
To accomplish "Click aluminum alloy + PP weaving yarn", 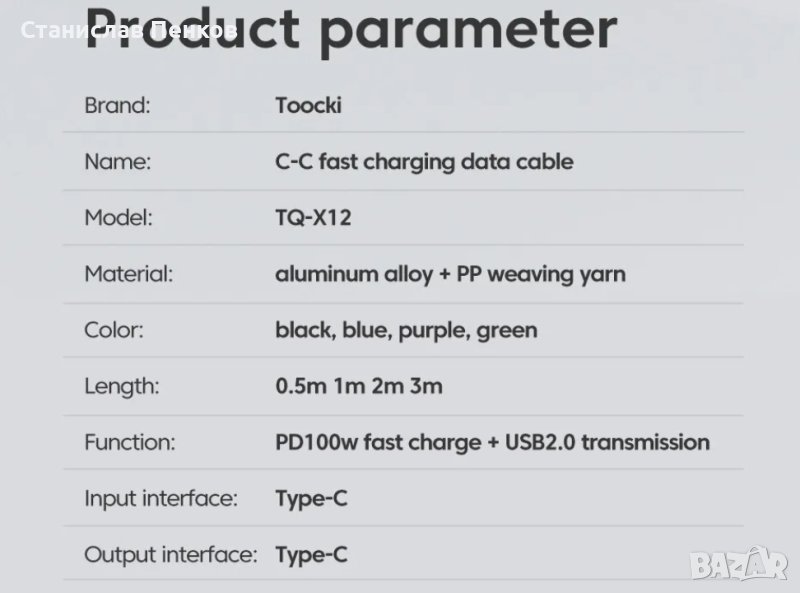I will click(x=450, y=273).
